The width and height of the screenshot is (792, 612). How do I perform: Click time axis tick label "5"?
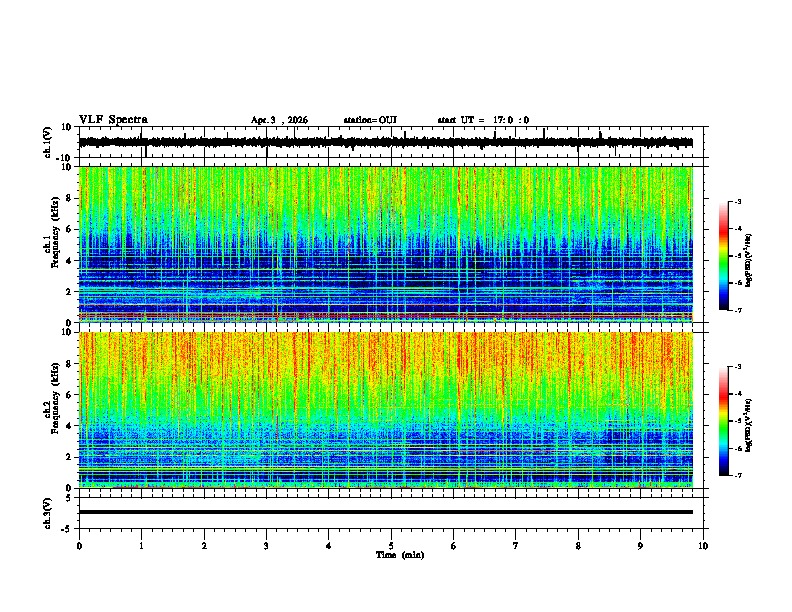tap(391, 546)
